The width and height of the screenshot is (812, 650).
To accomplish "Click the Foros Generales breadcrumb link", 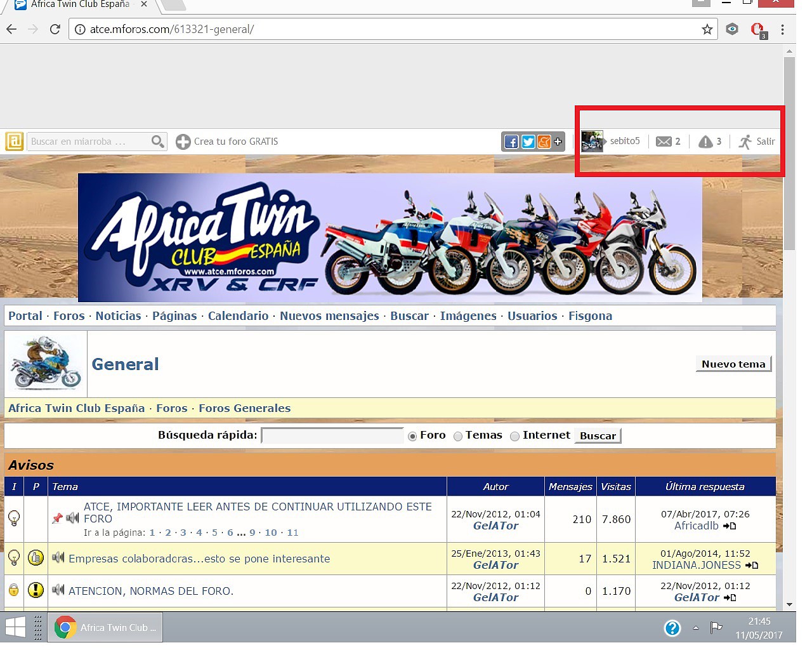I will [245, 408].
